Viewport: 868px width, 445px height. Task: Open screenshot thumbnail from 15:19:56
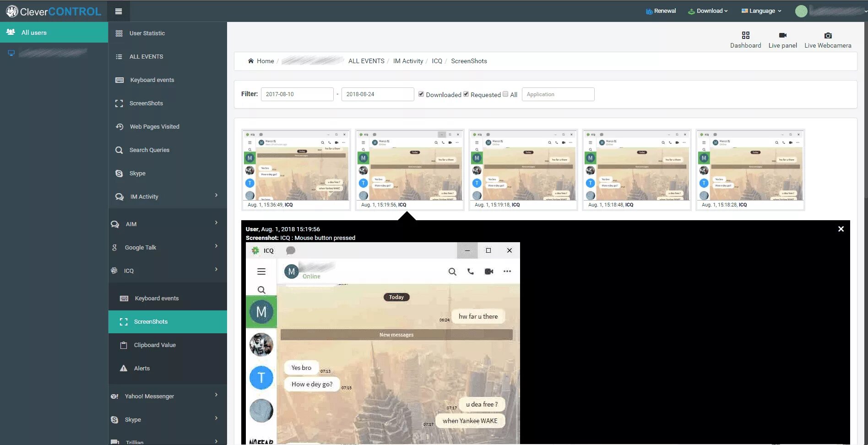pos(410,170)
